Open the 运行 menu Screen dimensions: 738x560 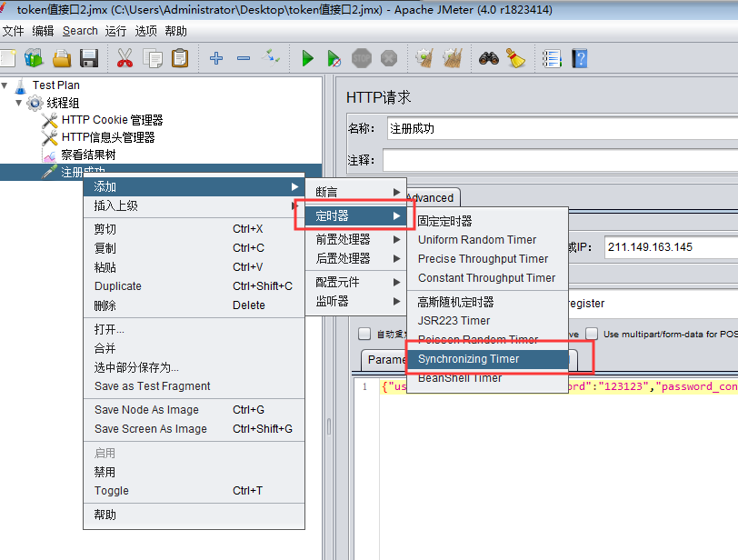pos(115,31)
